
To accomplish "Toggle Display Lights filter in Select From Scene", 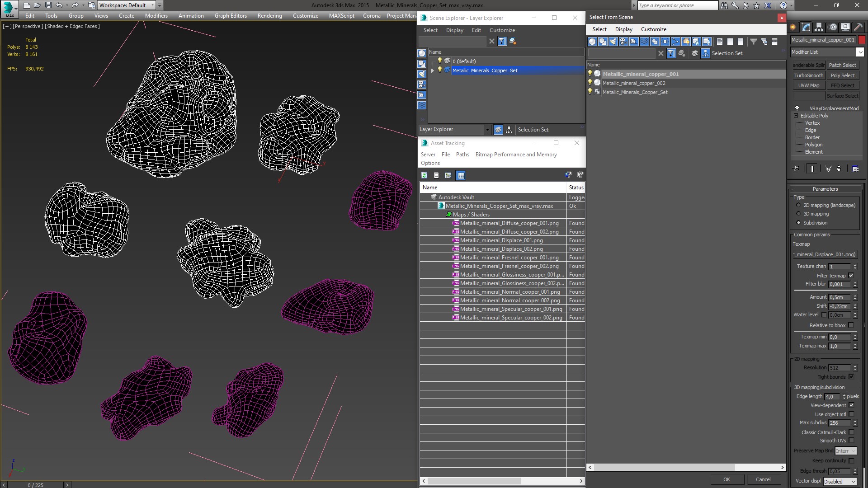I will 613,42.
